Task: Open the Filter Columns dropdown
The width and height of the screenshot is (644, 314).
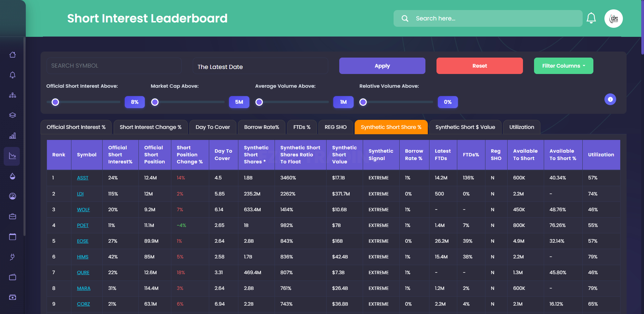Action: click(564, 66)
